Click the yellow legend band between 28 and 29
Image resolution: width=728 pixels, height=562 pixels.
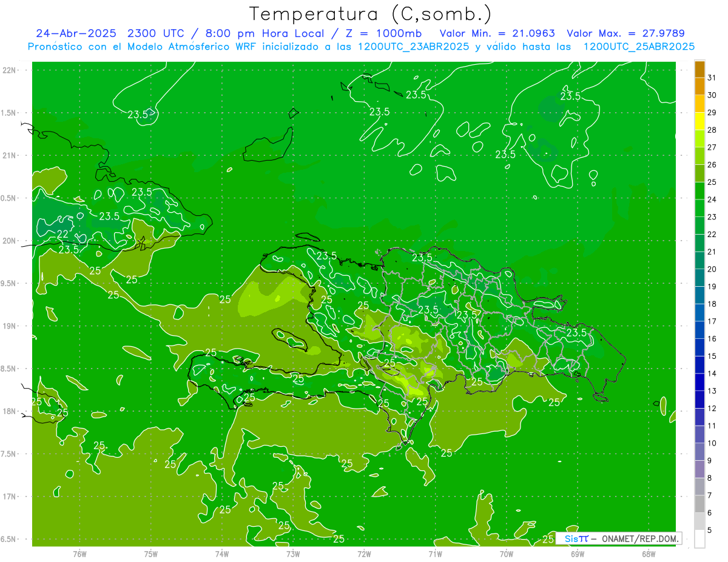(x=699, y=121)
